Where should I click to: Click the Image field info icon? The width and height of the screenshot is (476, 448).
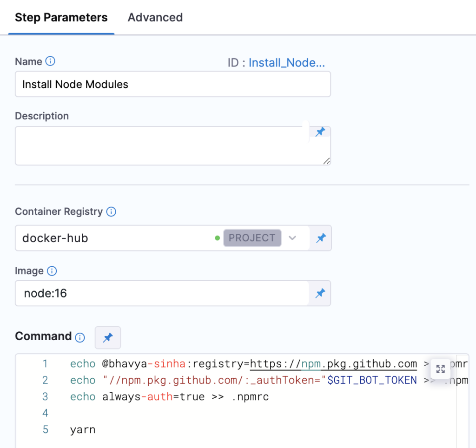52,271
